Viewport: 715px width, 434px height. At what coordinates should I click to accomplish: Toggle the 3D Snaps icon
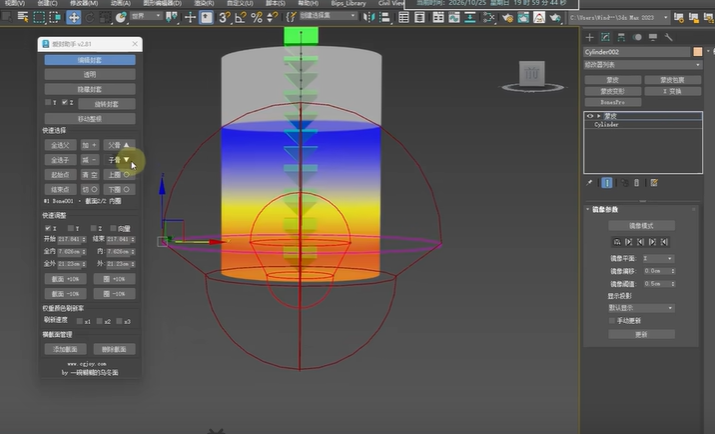tap(224, 17)
